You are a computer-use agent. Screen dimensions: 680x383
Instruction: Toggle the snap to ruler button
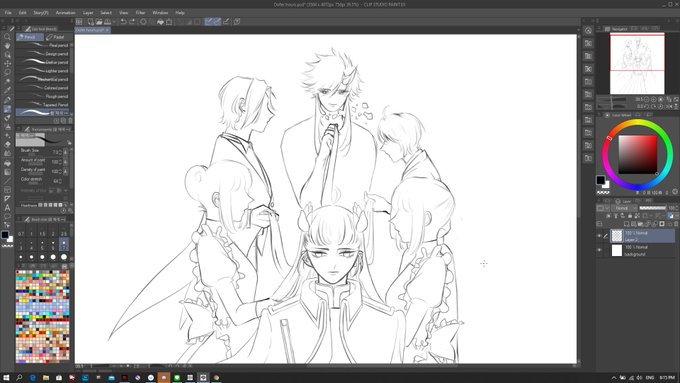(209, 22)
